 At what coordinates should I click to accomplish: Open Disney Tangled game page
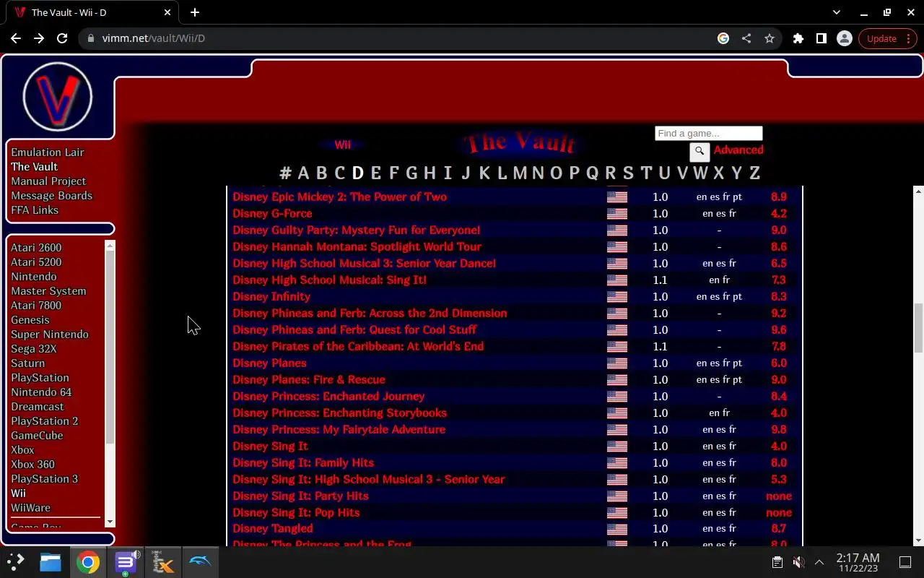[273, 529]
